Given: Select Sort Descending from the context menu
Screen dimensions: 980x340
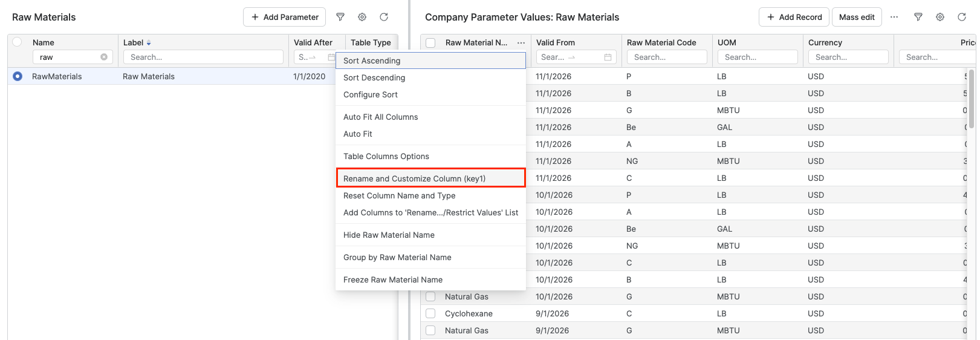Looking at the screenshot, I should pyautogui.click(x=374, y=77).
